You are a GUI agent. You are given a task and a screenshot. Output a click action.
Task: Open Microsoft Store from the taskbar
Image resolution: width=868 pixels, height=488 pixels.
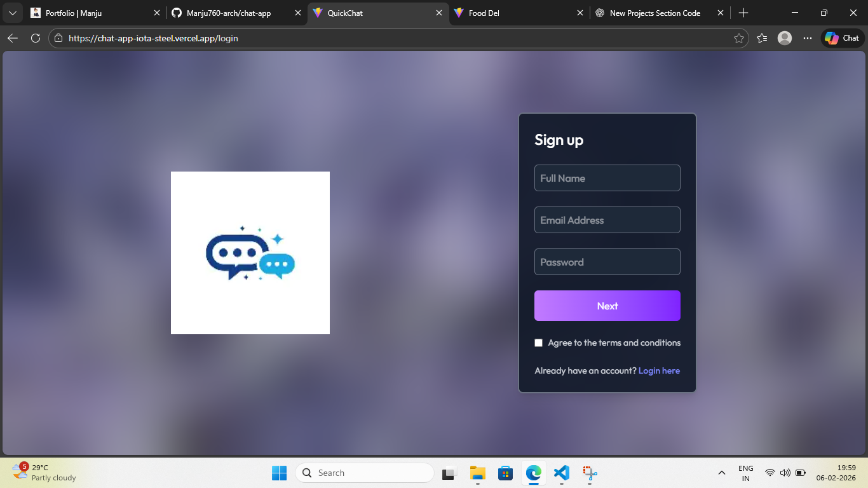tap(505, 473)
